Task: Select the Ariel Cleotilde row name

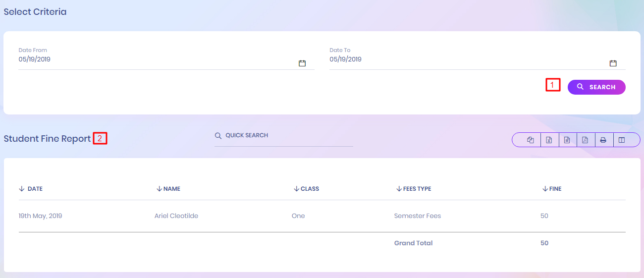Action: (176, 216)
